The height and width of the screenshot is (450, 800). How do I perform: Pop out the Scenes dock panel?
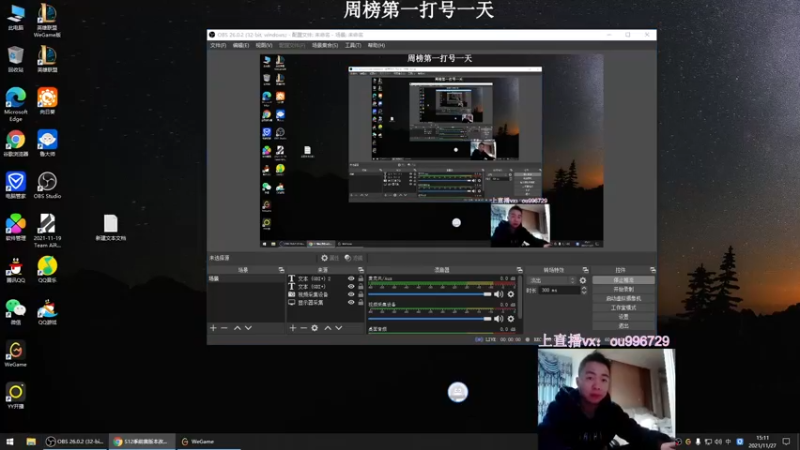click(x=281, y=269)
